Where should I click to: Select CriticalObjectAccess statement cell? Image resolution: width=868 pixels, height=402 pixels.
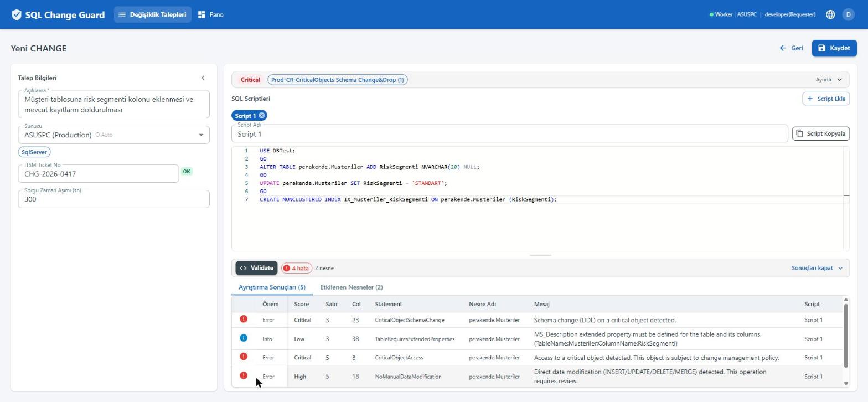point(399,358)
